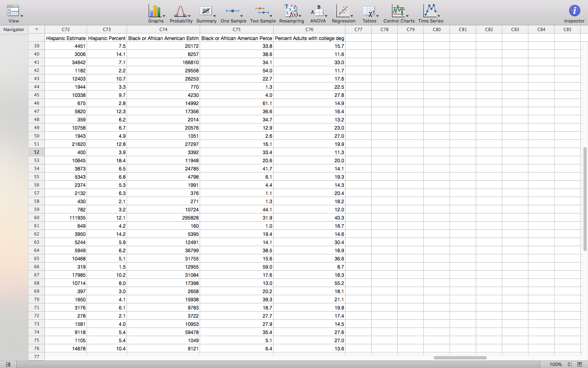Select the Hispanic Estimate column name cell
Viewport: 588px width, 368px height.
point(66,38)
